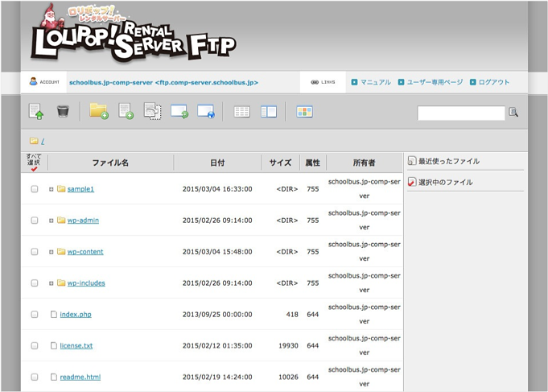This screenshot has width=548, height=392.
Task: Expand the wp-includes folder tree
Action: (x=51, y=283)
